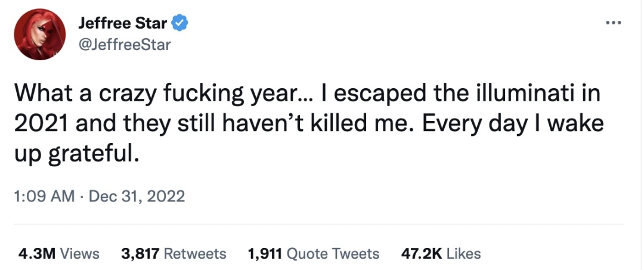Click the blue verified checkmark badge

[x=181, y=23]
